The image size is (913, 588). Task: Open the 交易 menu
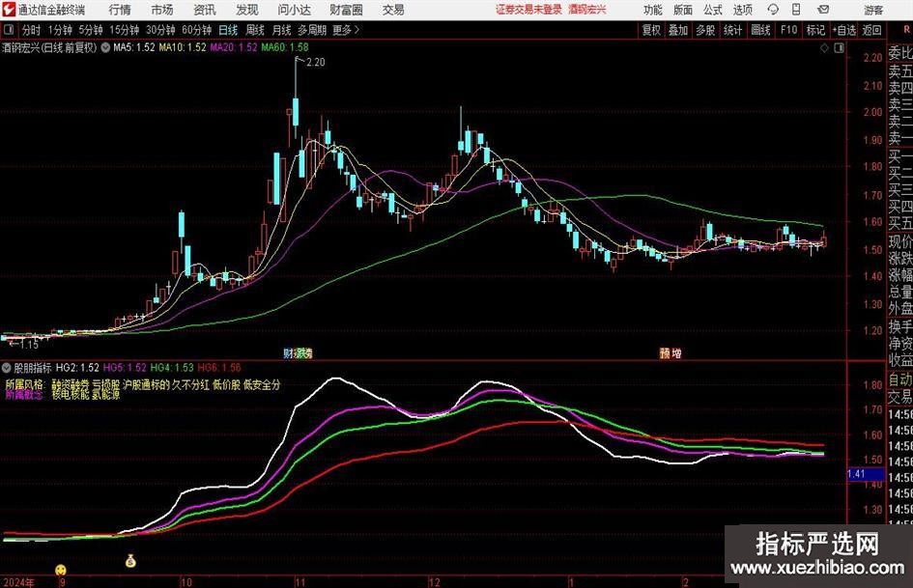tap(393, 10)
